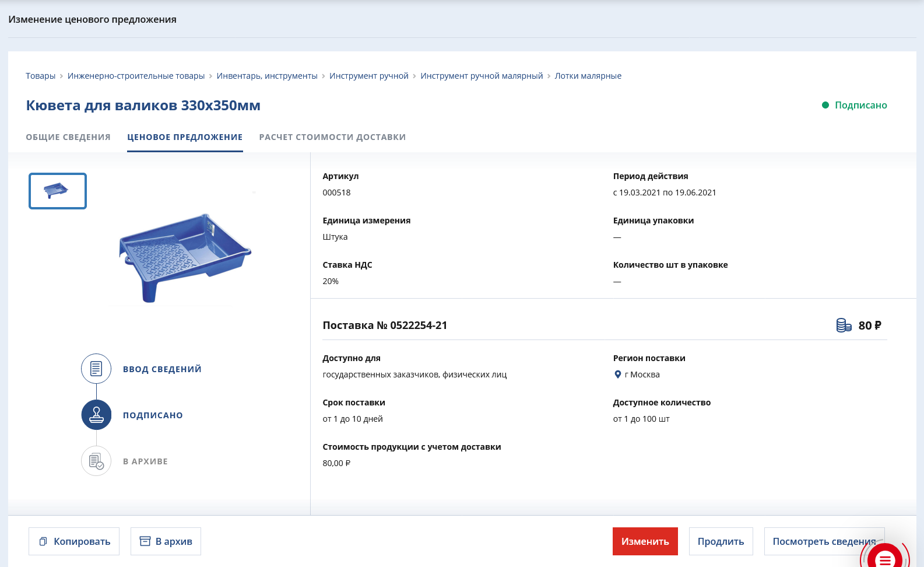Viewport: 924px width, 567px height.
Task: Click the unit value 'Штука'
Action: (x=335, y=237)
